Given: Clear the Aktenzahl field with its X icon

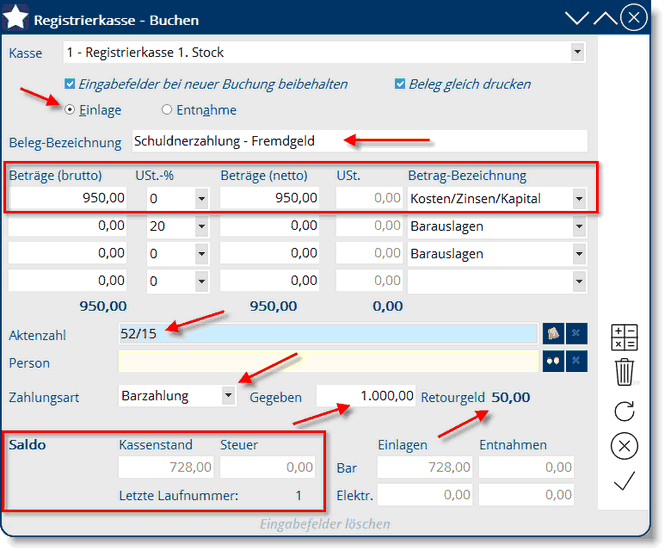Looking at the screenshot, I should pyautogui.click(x=576, y=333).
